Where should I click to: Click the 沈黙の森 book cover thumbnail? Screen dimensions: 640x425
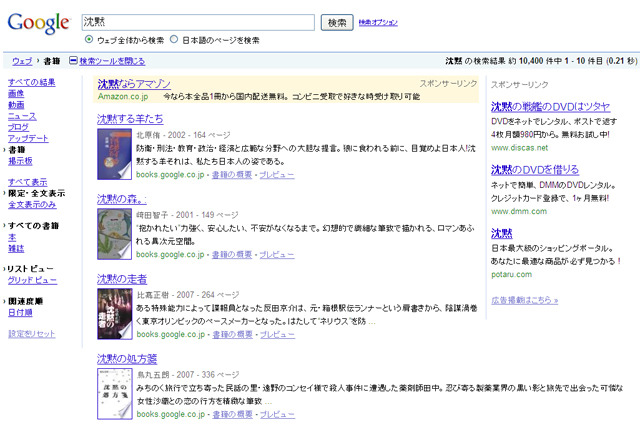point(115,234)
